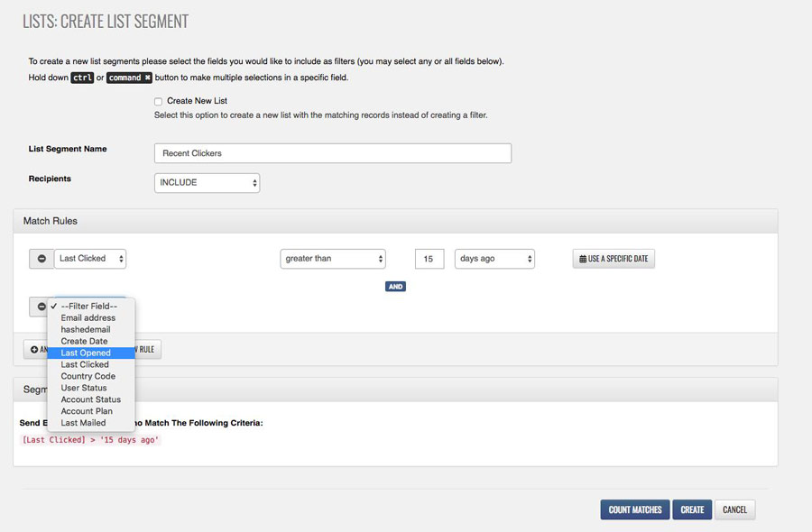Click the minus icon on the second rule row
Image resolution: width=812 pixels, height=532 pixels.
(42, 307)
